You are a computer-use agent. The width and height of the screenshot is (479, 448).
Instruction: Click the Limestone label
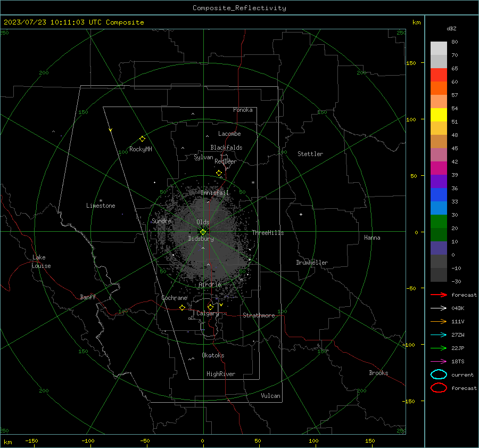[x=101, y=206]
